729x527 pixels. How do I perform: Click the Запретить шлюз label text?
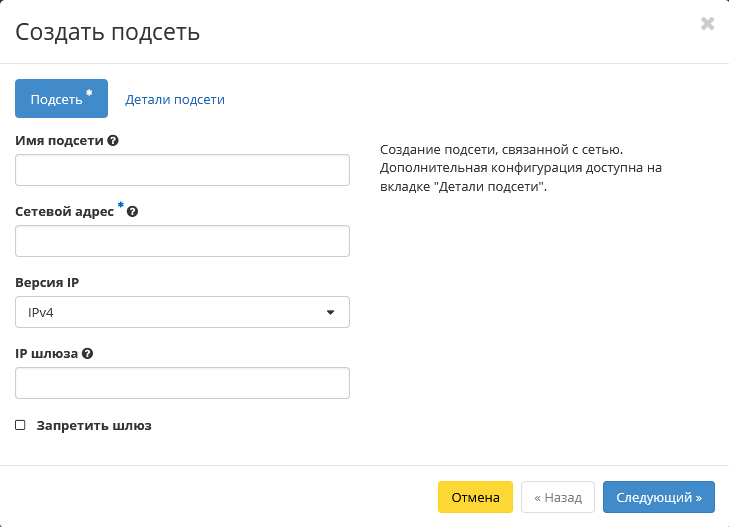(x=94, y=425)
